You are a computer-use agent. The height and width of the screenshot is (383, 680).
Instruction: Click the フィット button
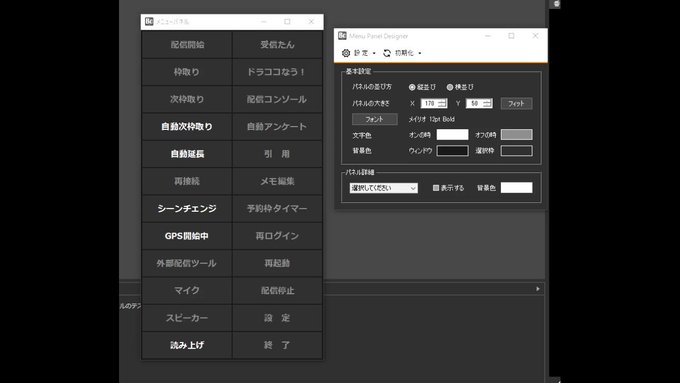[516, 103]
